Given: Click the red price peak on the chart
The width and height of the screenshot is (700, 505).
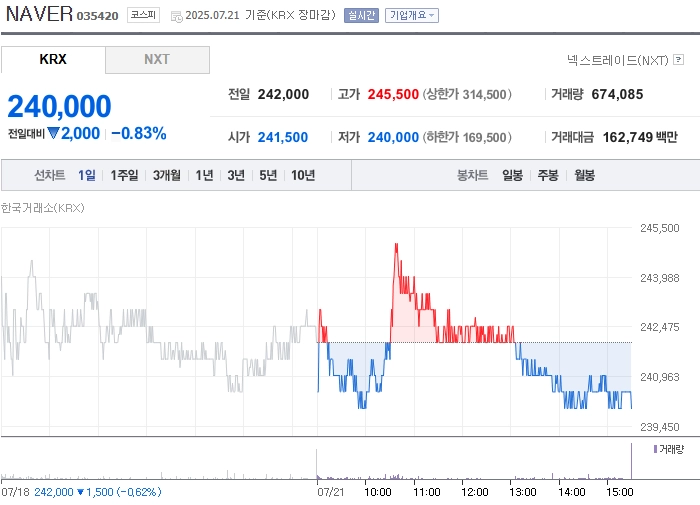Looking at the screenshot, I should (x=396, y=246).
